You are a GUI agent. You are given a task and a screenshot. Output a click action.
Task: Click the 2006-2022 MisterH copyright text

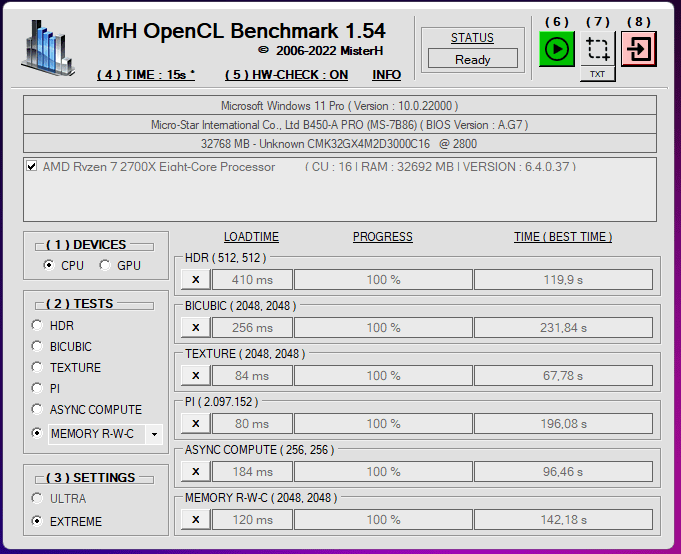(x=321, y=51)
